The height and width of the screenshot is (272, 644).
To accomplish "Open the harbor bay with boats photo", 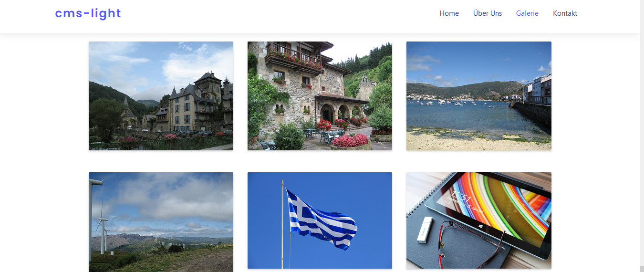I will coord(479,96).
